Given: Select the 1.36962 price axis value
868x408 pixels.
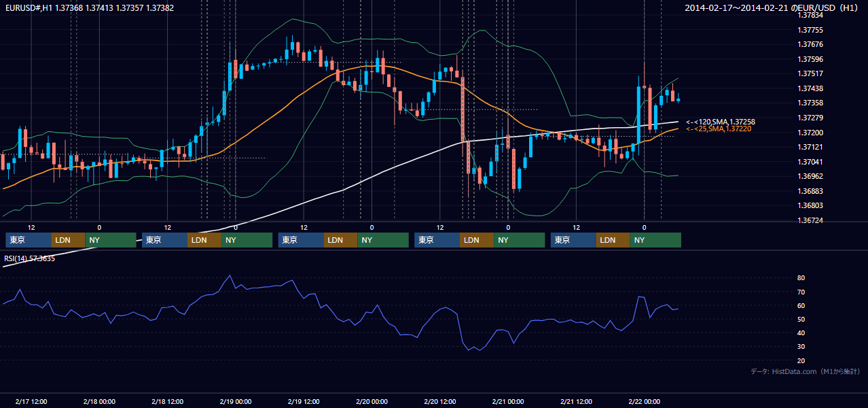Looking at the screenshot, I should click(810, 176).
